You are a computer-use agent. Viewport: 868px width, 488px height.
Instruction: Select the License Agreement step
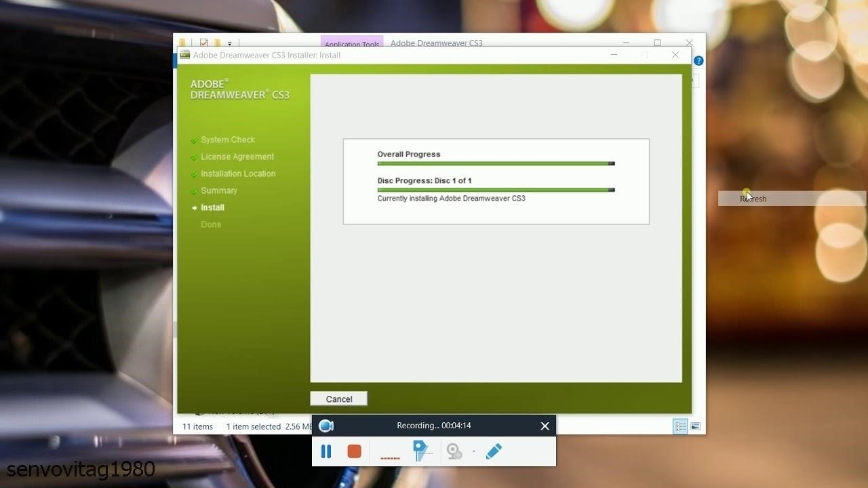(x=237, y=157)
